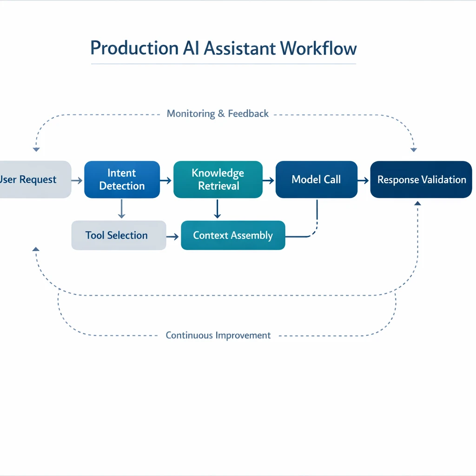This screenshot has height=476, width=476.
Task: Select the downward arrow under Intent Detection
Action: 122,209
